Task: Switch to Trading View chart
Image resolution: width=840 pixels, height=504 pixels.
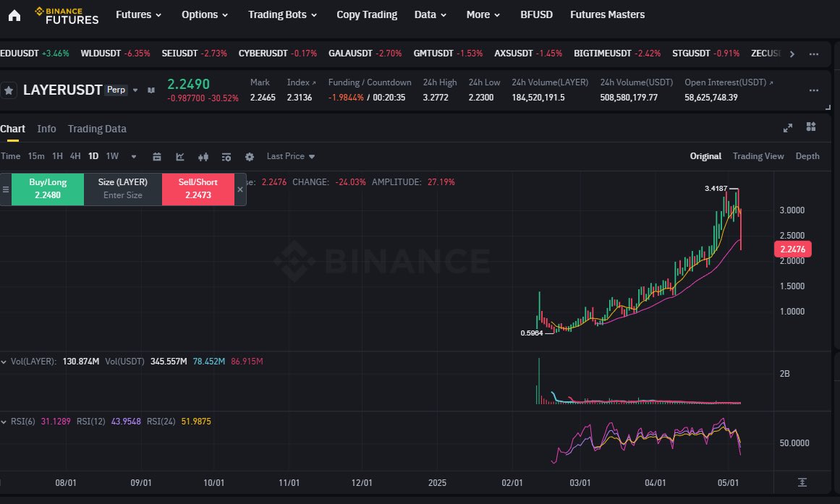Action: (x=758, y=156)
